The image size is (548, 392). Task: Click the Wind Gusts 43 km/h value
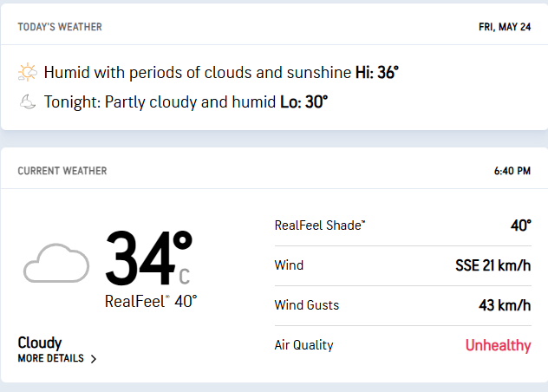505,305
